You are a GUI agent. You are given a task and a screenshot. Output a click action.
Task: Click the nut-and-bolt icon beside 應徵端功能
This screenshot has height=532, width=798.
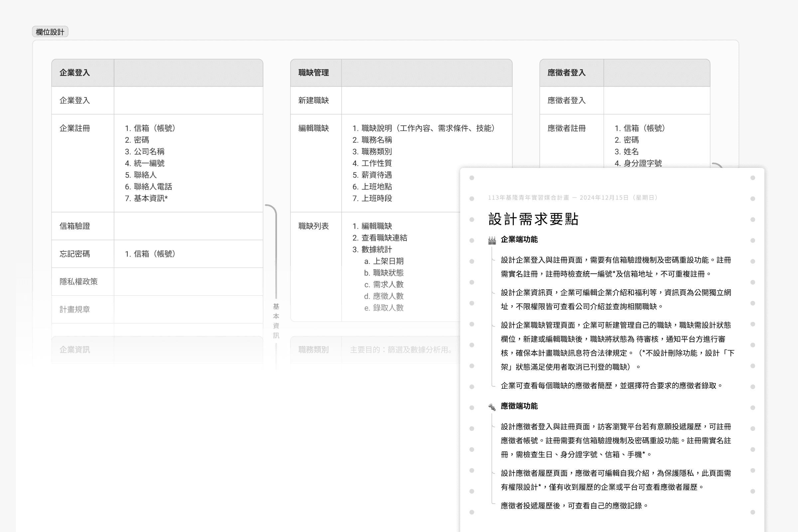[x=492, y=407]
